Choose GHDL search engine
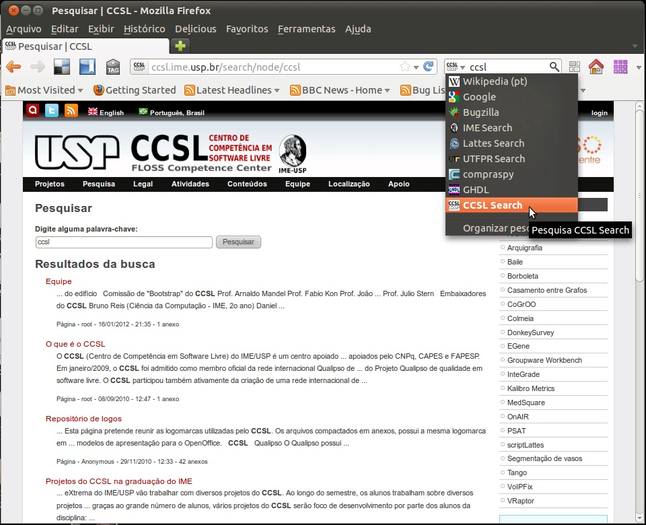Image resolution: width=646 pixels, height=525 pixels. pos(511,190)
